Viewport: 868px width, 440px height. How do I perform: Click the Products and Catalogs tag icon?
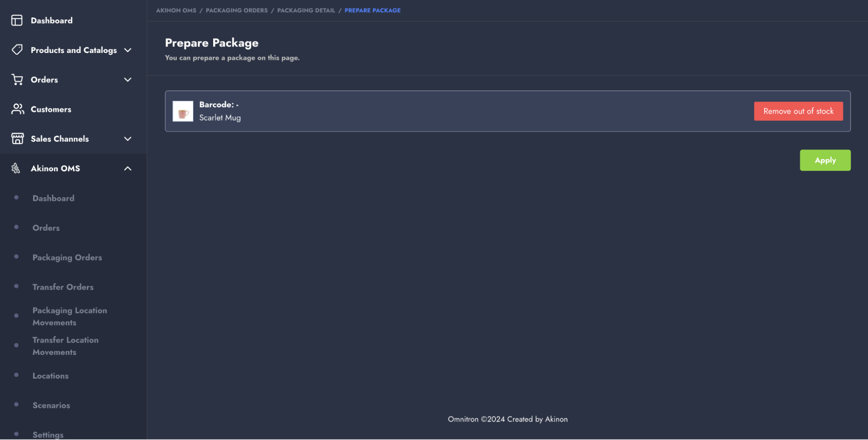coord(17,50)
